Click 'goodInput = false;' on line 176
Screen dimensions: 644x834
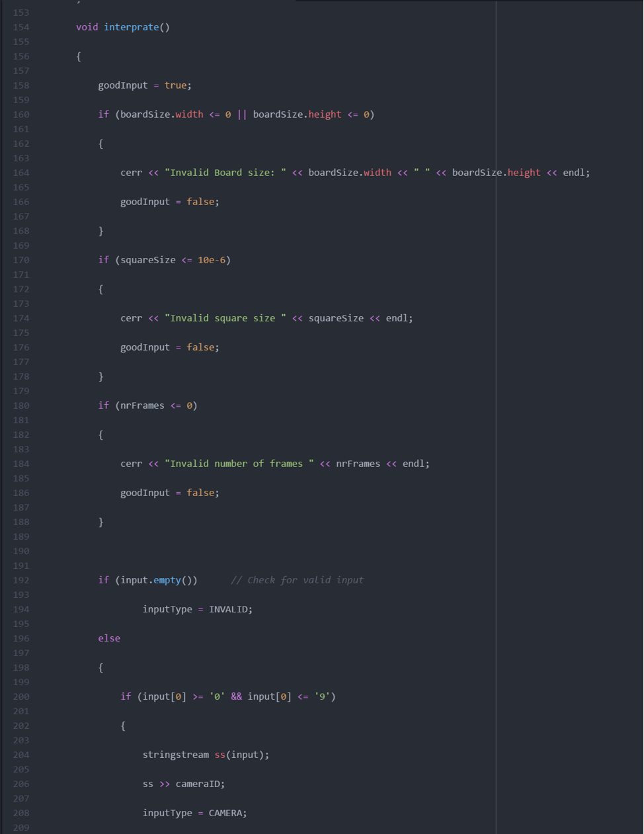[x=170, y=347]
